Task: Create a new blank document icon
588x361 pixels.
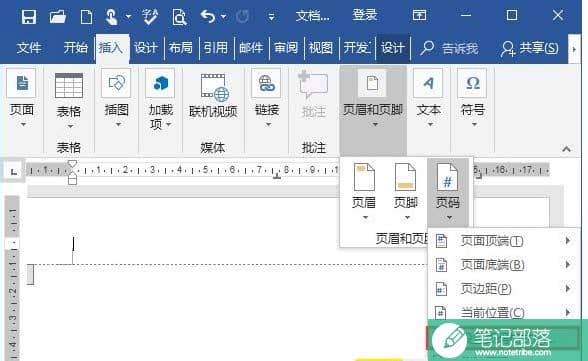Action: [x=86, y=17]
